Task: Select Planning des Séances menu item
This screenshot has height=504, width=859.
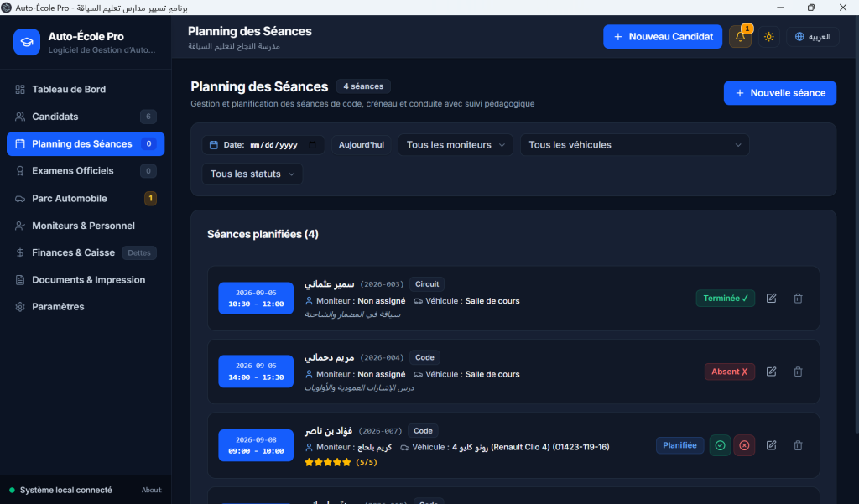Action: coord(86,144)
